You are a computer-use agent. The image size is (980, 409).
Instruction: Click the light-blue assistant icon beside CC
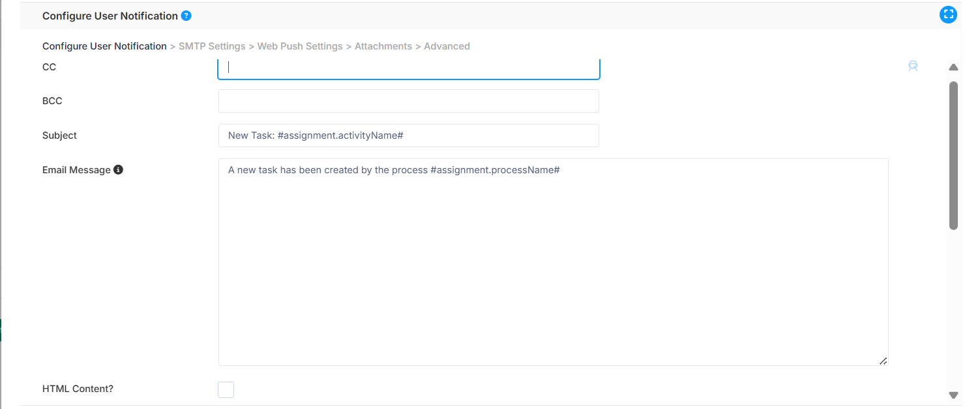pyautogui.click(x=913, y=66)
